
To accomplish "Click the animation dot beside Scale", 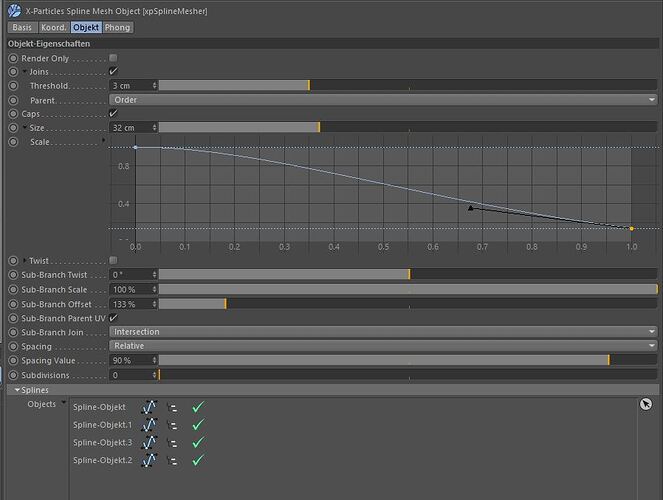I will [x=13, y=142].
